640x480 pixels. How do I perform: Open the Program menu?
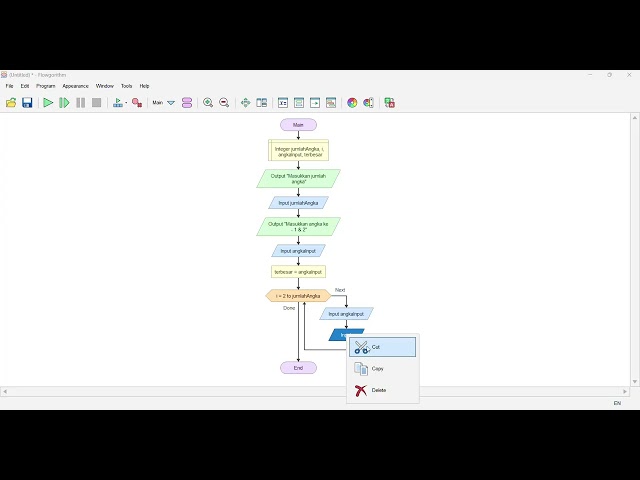pos(46,86)
